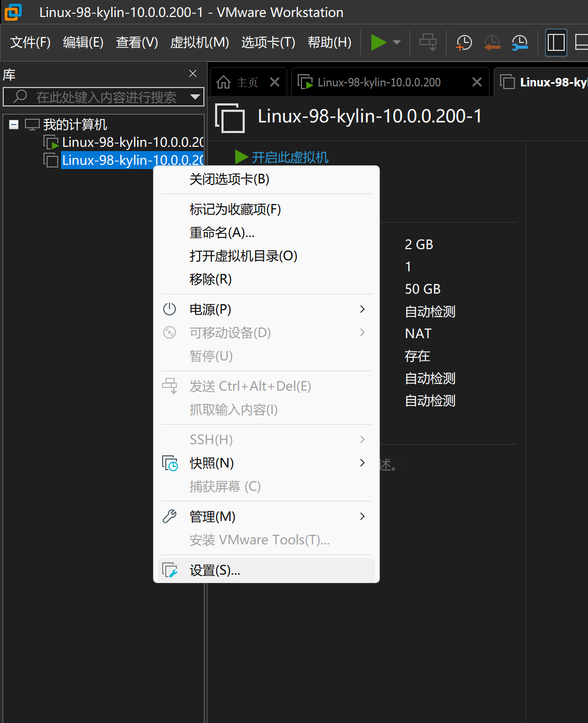Select the highlighted Linux-98-kylin VM tree item
Image resolution: width=588 pixels, height=723 pixels.
pos(132,160)
